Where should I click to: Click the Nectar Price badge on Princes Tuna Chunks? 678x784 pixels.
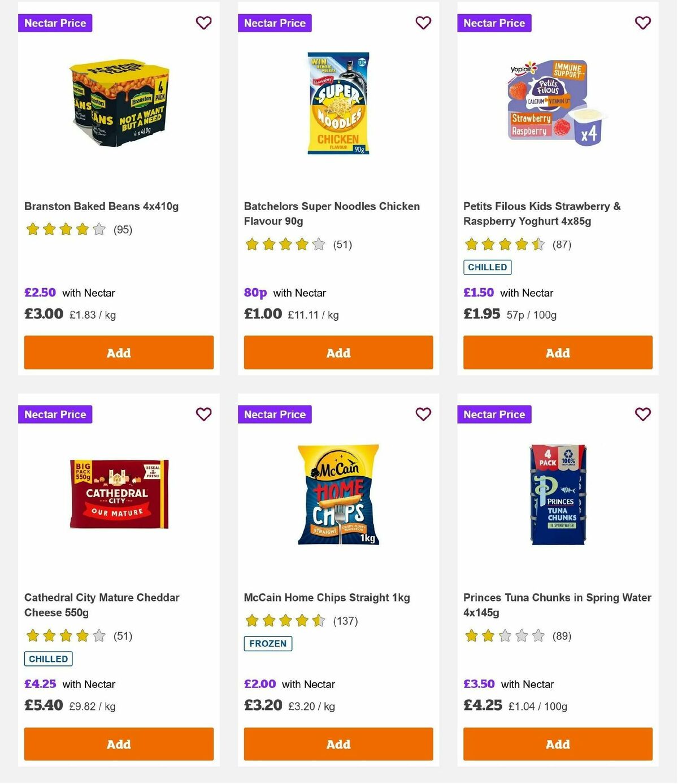(494, 414)
